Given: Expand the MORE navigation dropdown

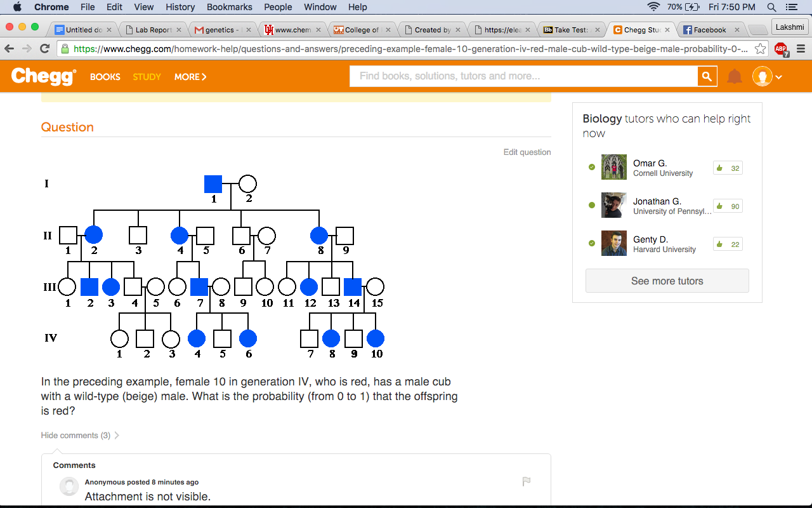Looking at the screenshot, I should [x=190, y=77].
